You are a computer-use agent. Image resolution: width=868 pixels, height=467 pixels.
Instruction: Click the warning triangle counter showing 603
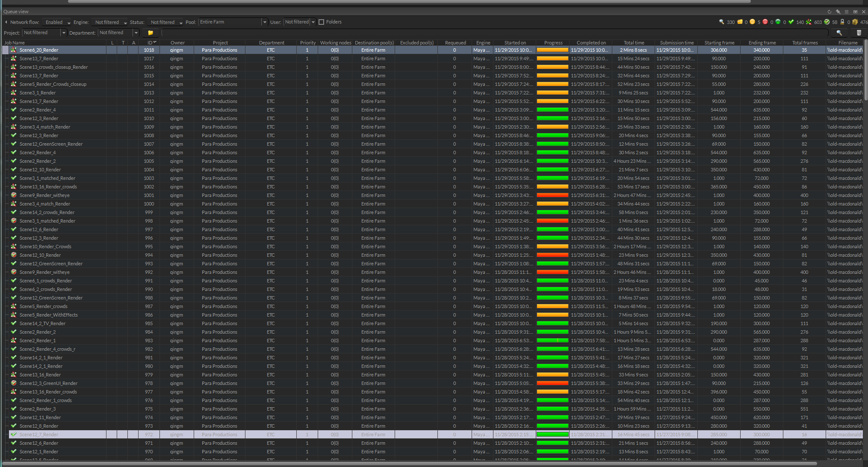(x=809, y=22)
